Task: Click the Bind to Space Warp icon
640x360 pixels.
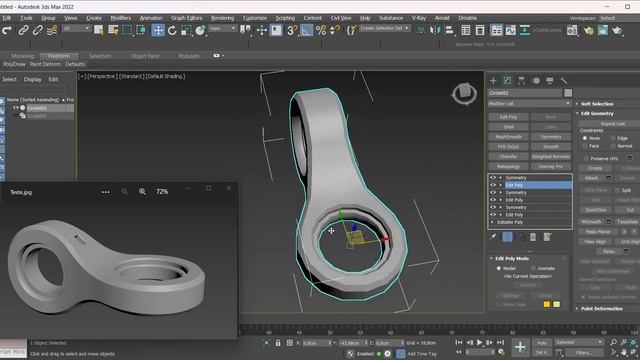Action: coord(52,31)
